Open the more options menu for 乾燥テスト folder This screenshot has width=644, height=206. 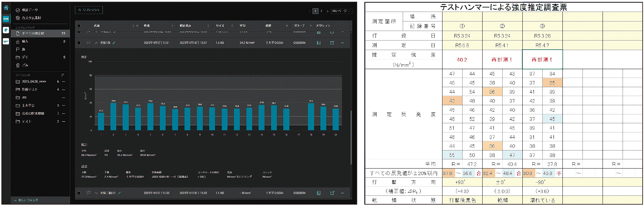tap(64, 90)
